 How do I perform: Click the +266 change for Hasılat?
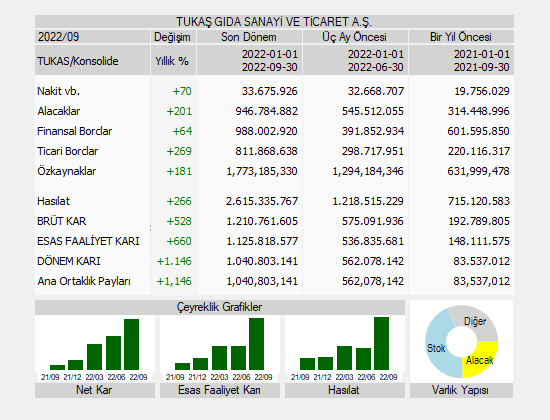[x=179, y=201]
